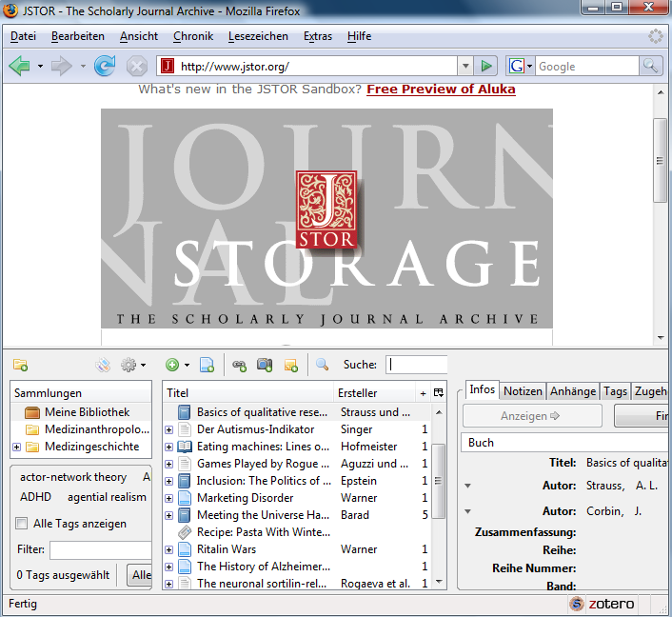
Task: Follow the Free Preview of Aluka link
Action: (441, 90)
